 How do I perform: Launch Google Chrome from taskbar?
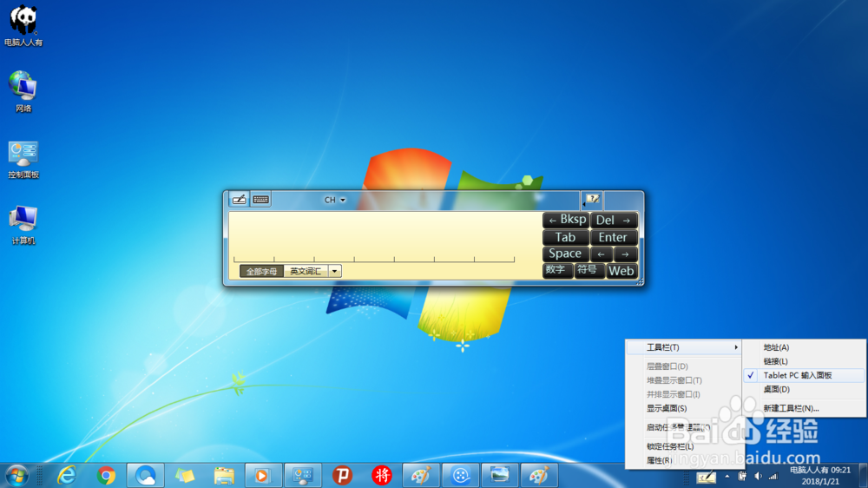point(106,476)
